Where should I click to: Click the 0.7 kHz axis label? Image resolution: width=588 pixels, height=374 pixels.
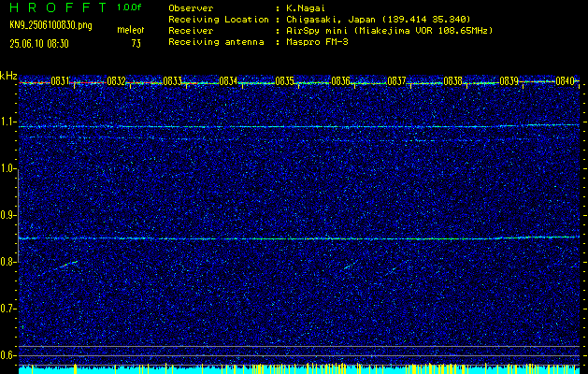[x=8, y=309]
